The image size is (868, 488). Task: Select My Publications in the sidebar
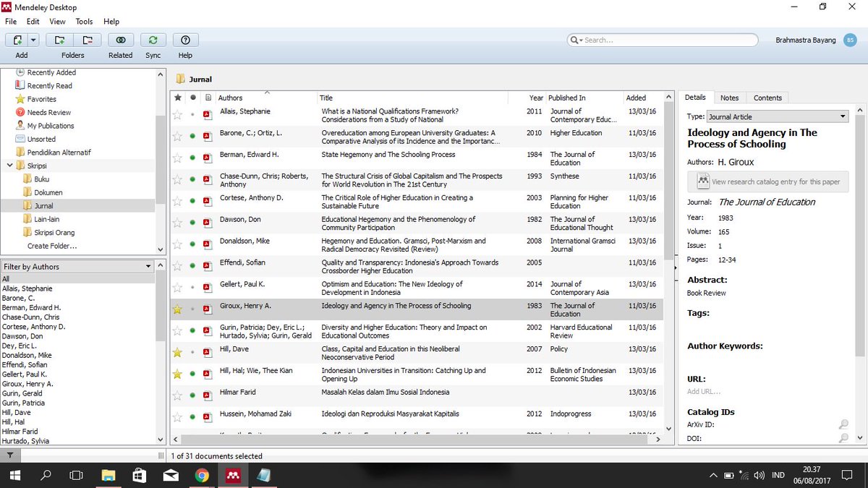(x=50, y=126)
